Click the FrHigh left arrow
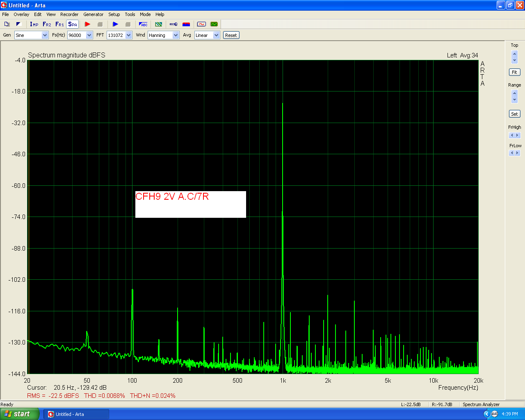The image size is (525, 420). tap(512, 135)
